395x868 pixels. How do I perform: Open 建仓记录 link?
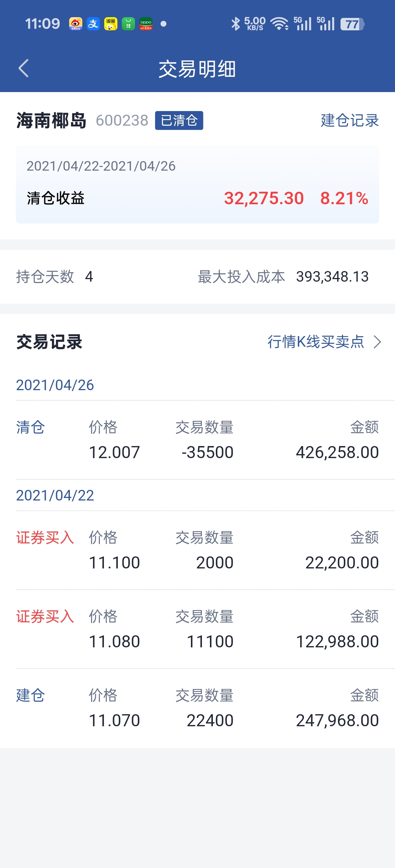(x=350, y=121)
